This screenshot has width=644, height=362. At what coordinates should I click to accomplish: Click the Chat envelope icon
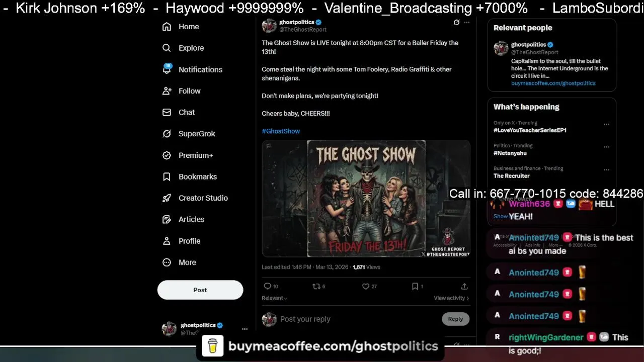point(167,113)
